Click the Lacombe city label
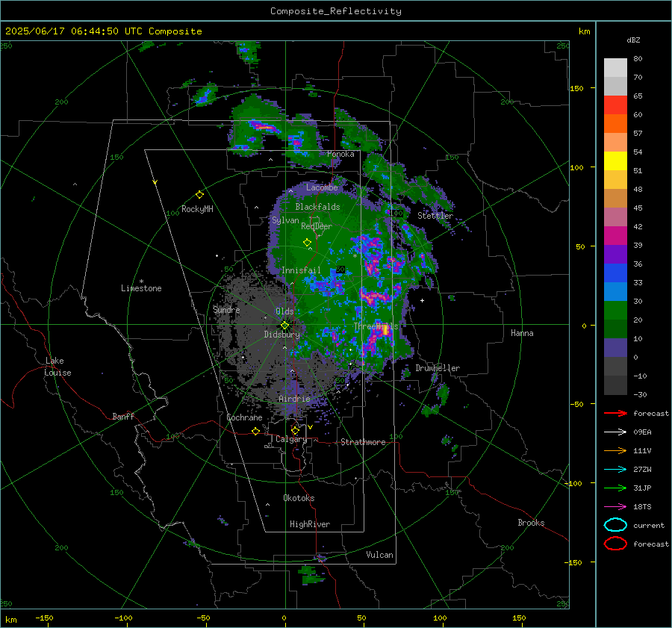 click(321, 187)
